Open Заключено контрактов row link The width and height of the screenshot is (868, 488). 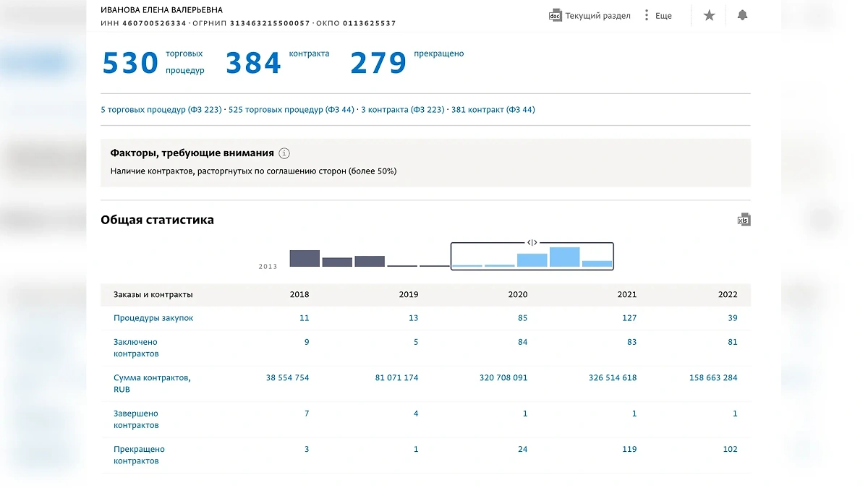[x=136, y=348]
